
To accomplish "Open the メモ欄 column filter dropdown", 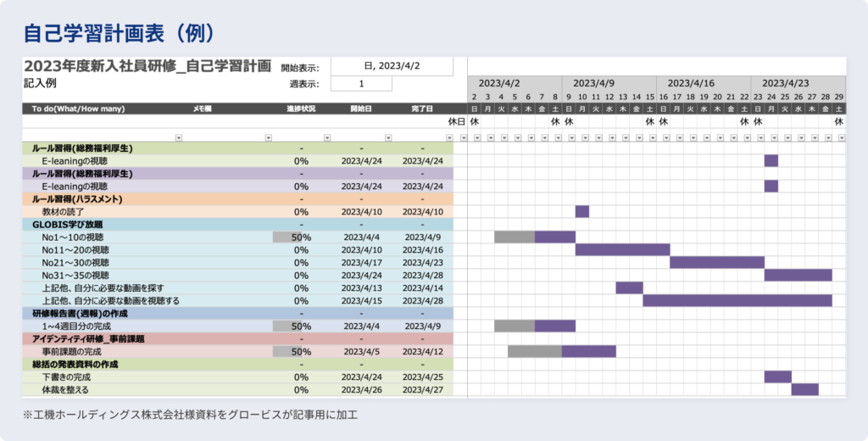I will (269, 137).
